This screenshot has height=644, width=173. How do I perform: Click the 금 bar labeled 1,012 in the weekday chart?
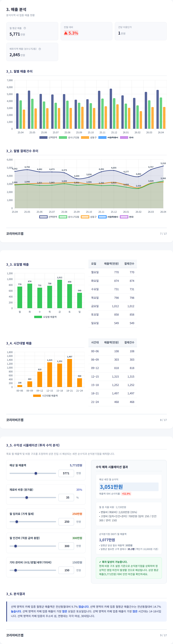coord(60,294)
